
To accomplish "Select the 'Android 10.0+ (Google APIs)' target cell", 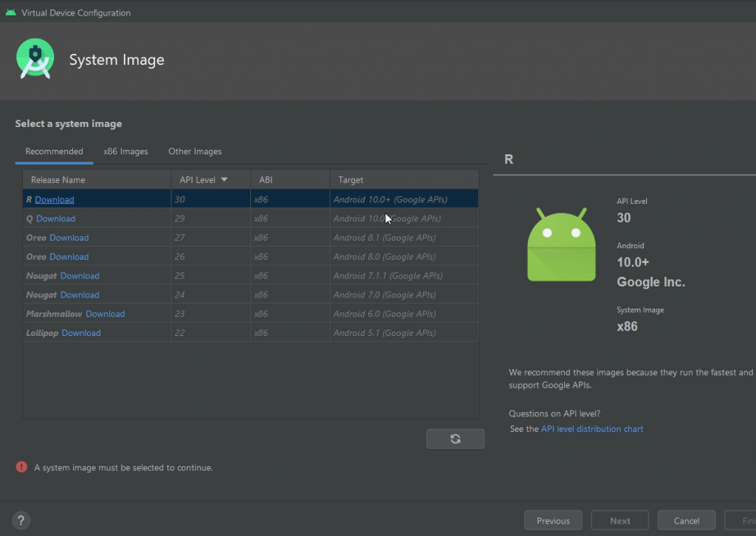I will coord(405,199).
